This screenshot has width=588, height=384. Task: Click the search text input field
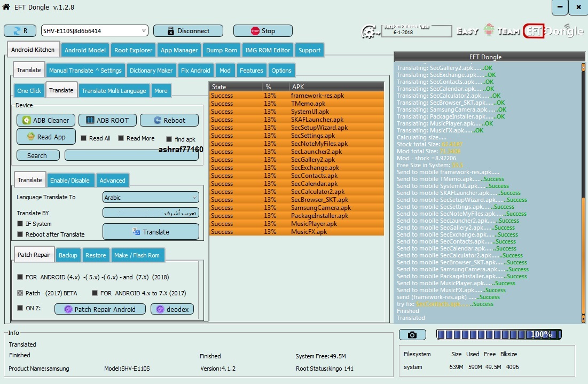coord(131,155)
